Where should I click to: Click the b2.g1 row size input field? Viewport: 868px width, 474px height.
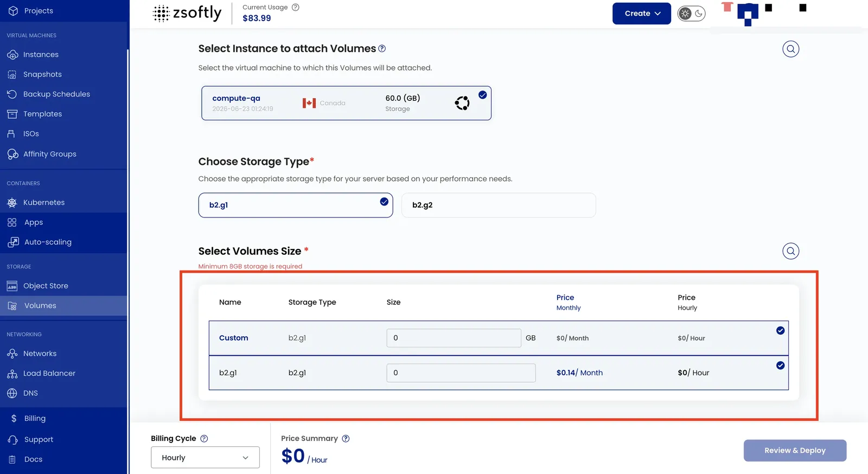(461, 373)
